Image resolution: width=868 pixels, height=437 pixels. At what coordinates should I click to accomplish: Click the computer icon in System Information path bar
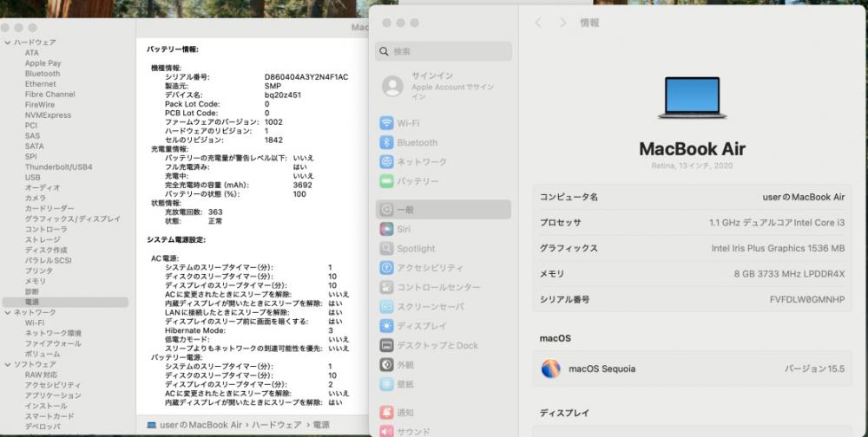(151, 425)
